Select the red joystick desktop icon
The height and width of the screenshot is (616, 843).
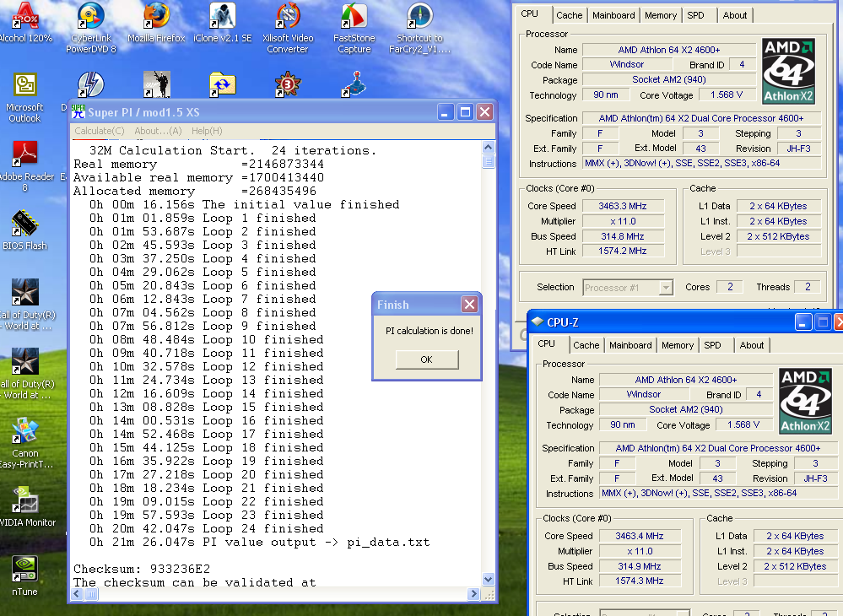click(x=354, y=84)
